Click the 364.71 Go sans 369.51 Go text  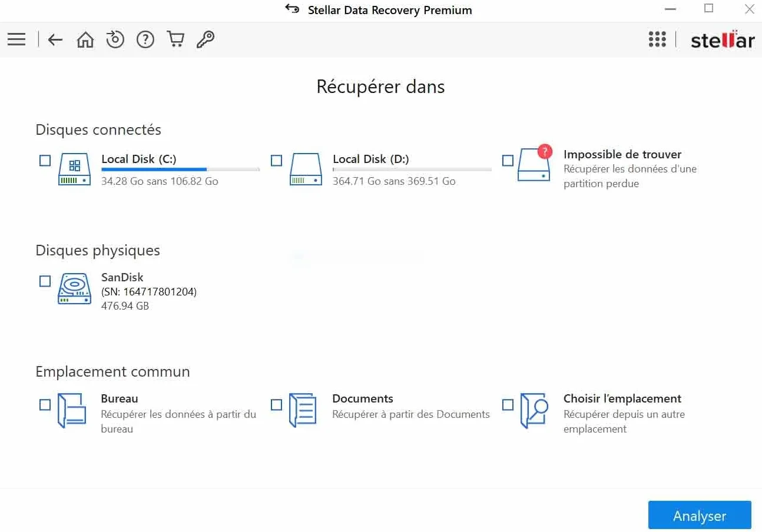pos(394,181)
